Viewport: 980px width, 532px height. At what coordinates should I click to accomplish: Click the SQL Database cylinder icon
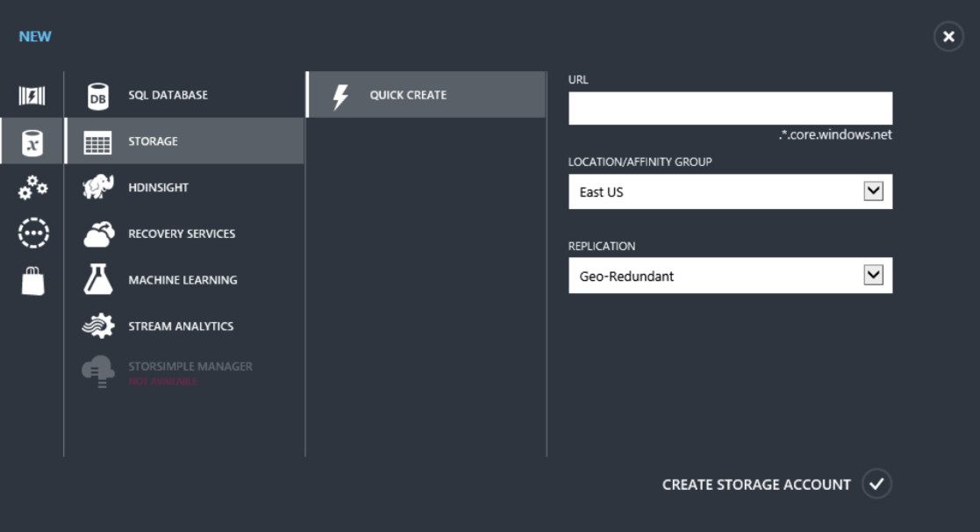(x=98, y=97)
